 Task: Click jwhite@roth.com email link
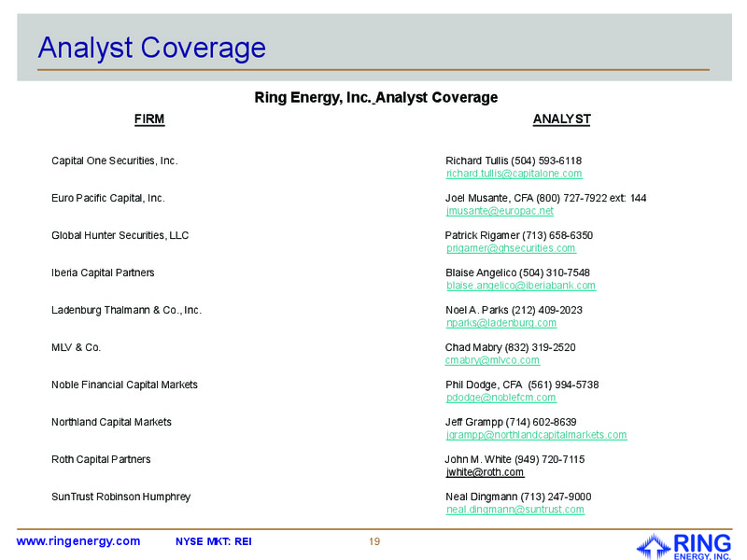(485, 472)
